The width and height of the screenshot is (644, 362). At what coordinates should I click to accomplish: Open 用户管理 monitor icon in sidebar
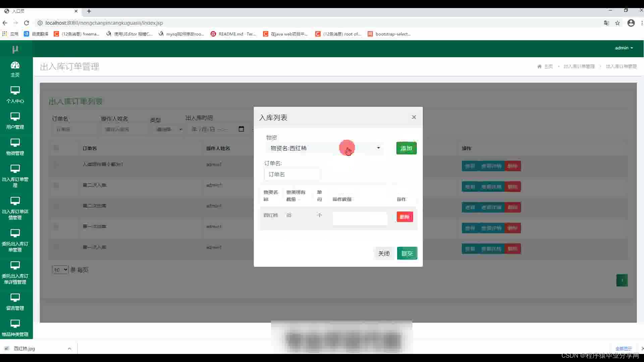(x=15, y=117)
